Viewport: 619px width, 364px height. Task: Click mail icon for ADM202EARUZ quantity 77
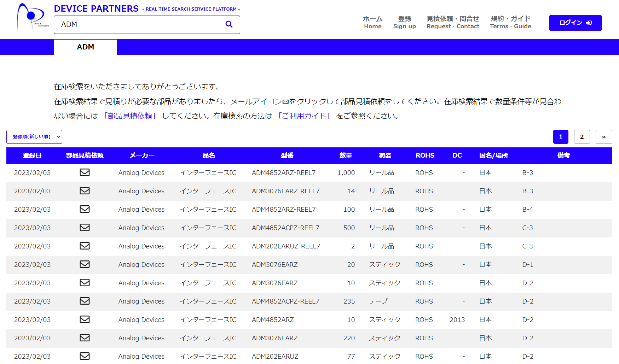click(x=85, y=356)
